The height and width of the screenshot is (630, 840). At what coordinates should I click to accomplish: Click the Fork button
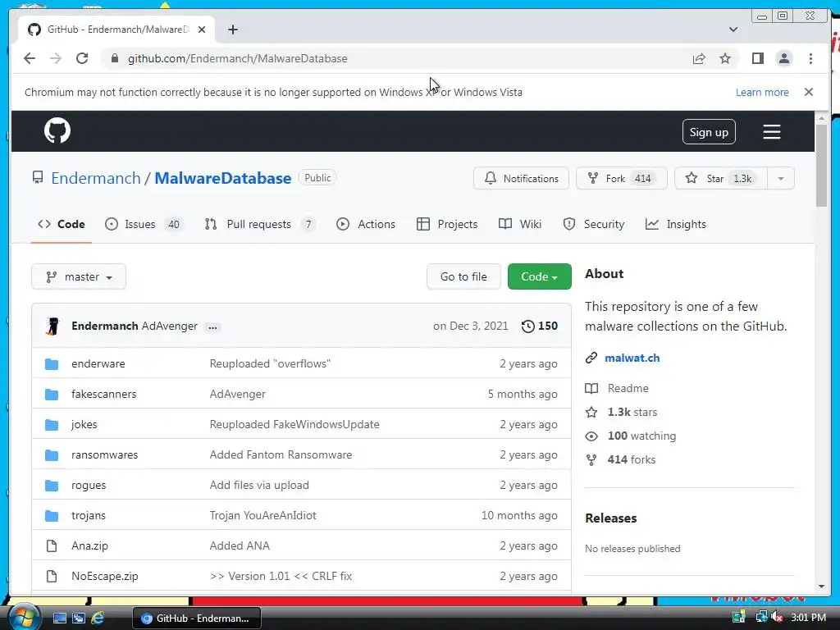(x=622, y=178)
